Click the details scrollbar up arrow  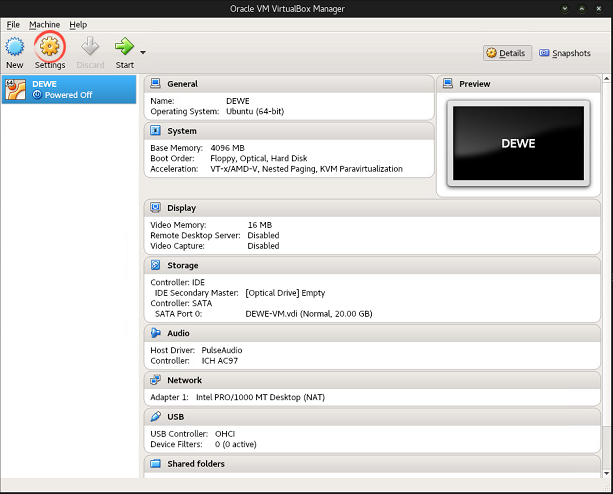click(606, 79)
